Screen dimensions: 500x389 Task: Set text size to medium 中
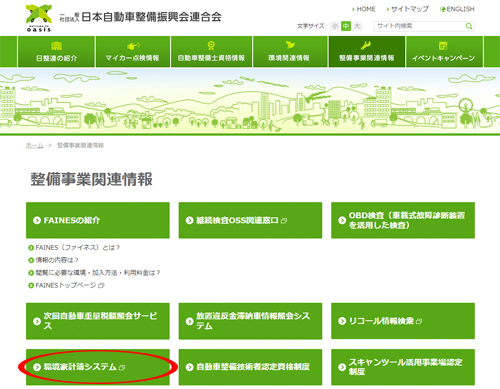tap(346, 26)
